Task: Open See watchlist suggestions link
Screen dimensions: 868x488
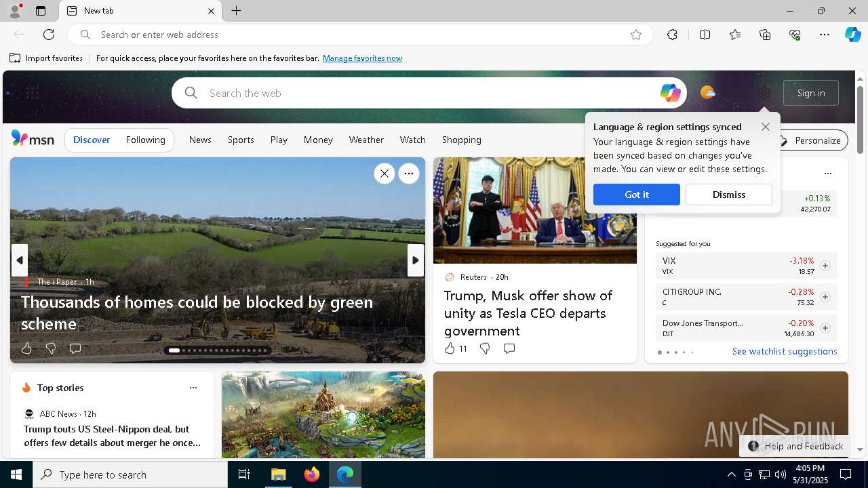Action: coord(785,351)
